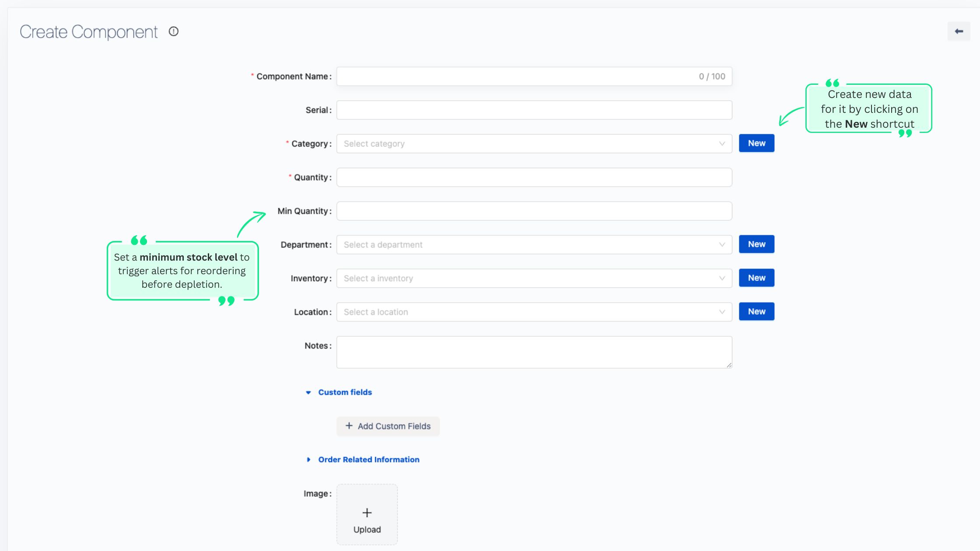The height and width of the screenshot is (551, 980).
Task: Click the plus icon on Add Custom Fields
Action: coord(349,425)
